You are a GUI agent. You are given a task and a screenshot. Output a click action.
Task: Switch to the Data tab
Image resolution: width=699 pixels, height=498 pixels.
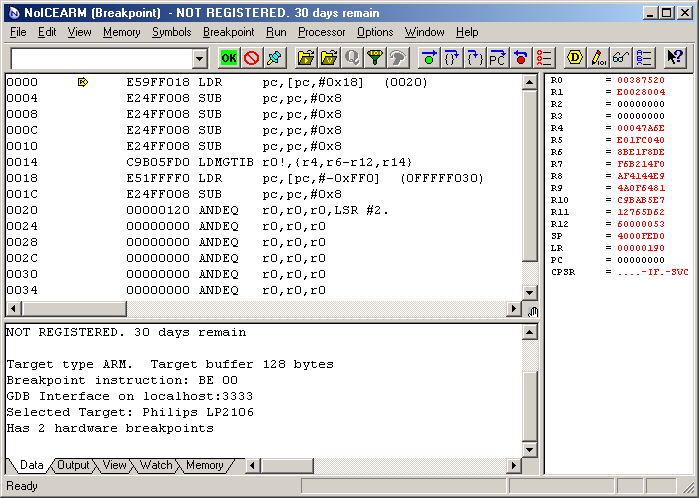(32, 465)
